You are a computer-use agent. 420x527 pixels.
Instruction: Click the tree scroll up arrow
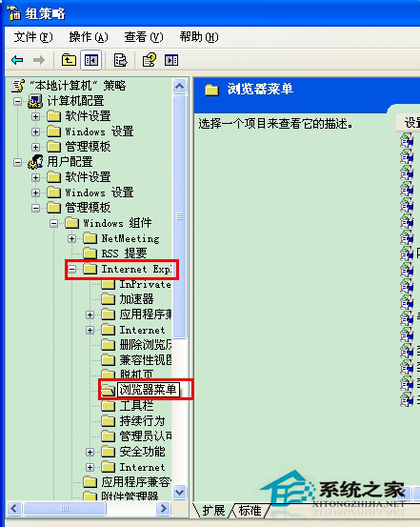click(x=179, y=87)
